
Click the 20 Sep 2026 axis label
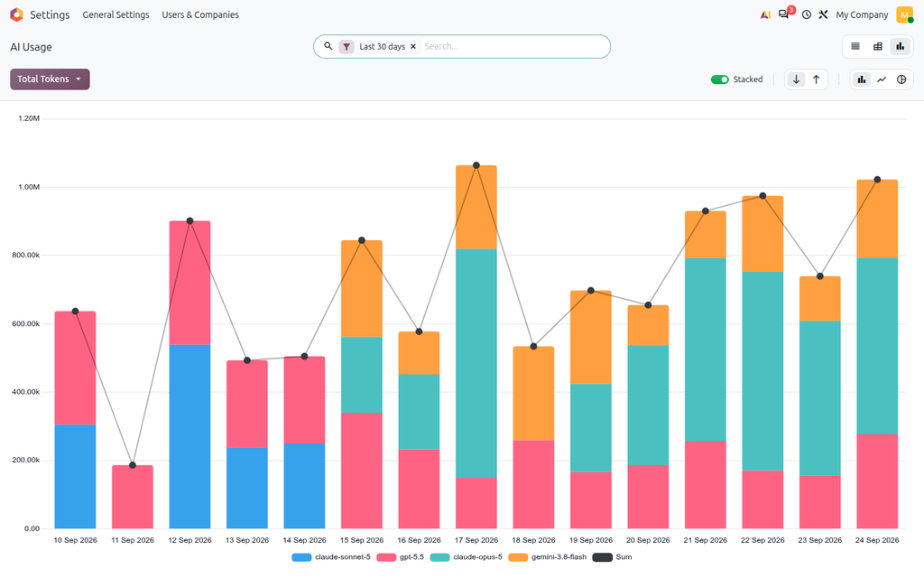648,540
